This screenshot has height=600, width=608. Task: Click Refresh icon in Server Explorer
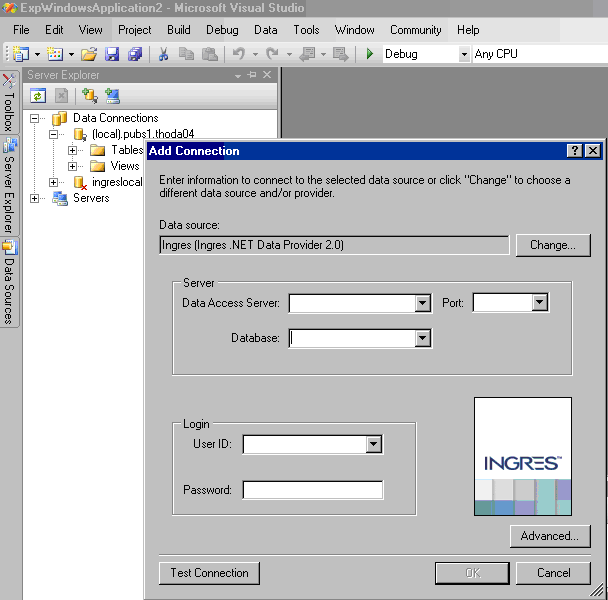[x=38, y=96]
